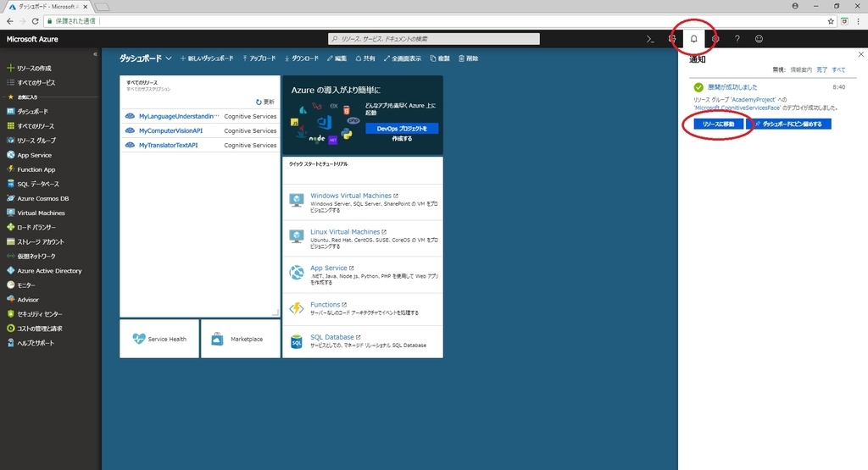The height and width of the screenshot is (470, 868).
Task: Click 全画面表示 in the dashboard toolbar
Action: click(x=403, y=58)
